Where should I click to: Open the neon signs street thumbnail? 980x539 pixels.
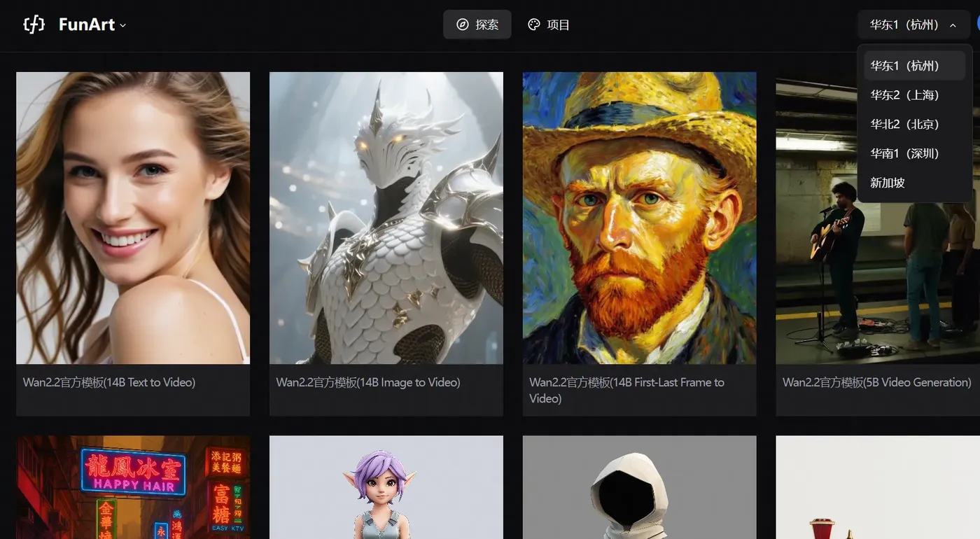pyautogui.click(x=133, y=487)
